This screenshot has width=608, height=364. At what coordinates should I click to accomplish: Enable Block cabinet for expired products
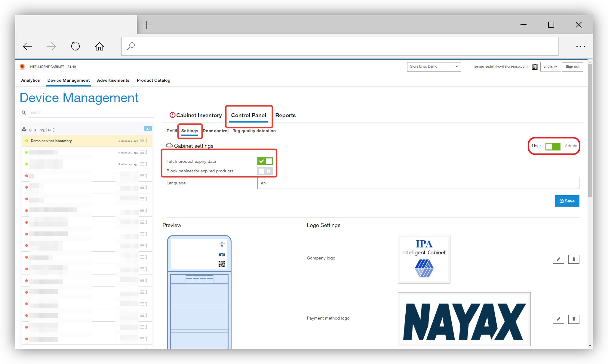coord(265,171)
